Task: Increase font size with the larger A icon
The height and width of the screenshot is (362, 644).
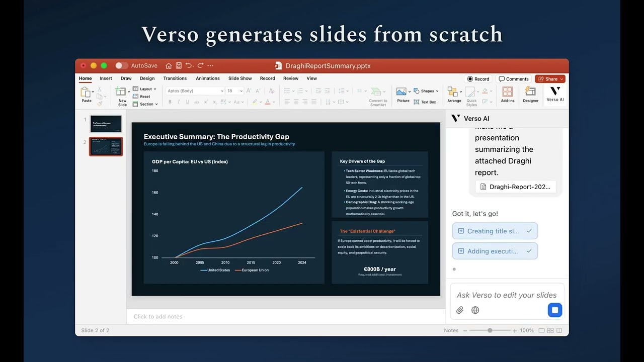Action: (250, 91)
